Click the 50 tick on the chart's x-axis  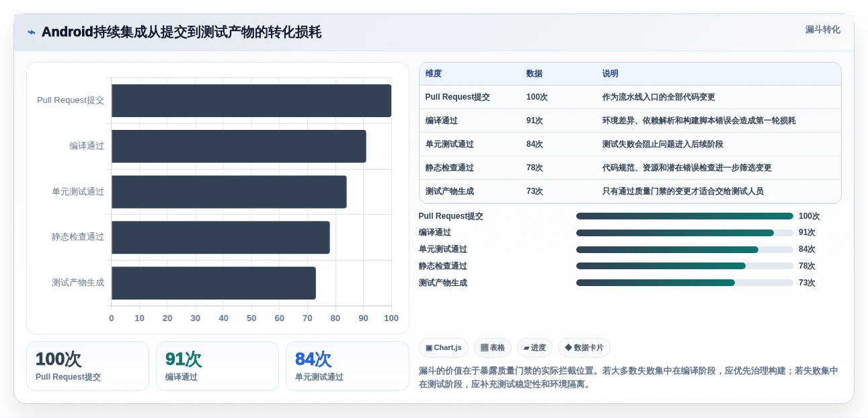click(x=251, y=318)
